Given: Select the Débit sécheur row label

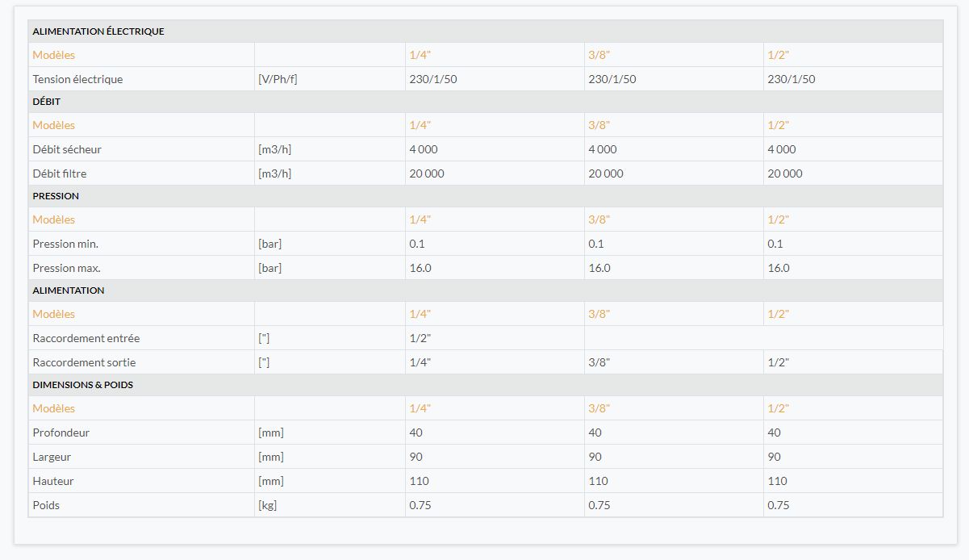Looking at the screenshot, I should pos(67,149).
